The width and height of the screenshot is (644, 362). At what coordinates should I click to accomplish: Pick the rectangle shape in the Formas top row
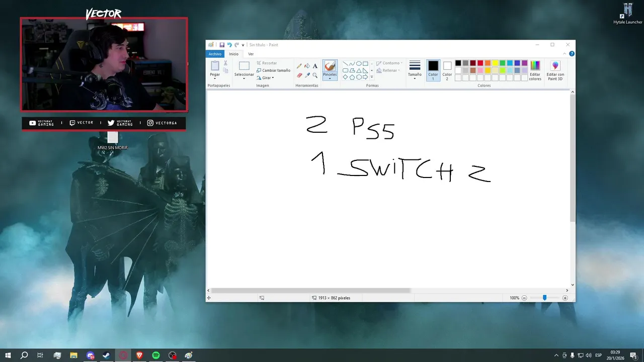pyautogui.click(x=365, y=64)
